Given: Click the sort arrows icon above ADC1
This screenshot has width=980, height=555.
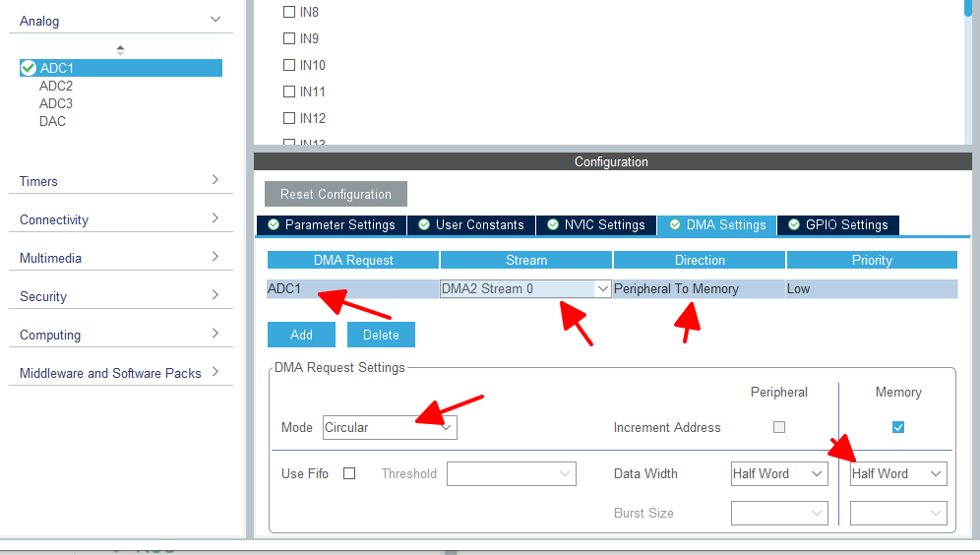Looking at the screenshot, I should tap(121, 50).
